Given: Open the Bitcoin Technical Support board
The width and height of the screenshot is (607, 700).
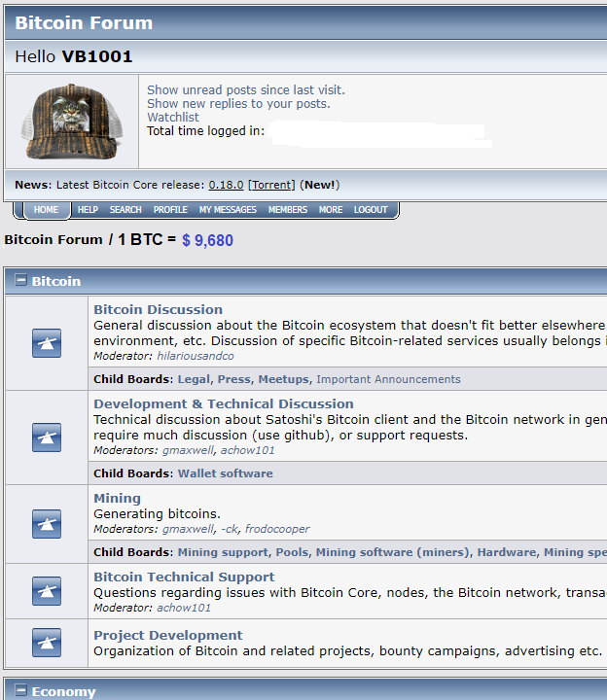Looking at the screenshot, I should point(184,577).
